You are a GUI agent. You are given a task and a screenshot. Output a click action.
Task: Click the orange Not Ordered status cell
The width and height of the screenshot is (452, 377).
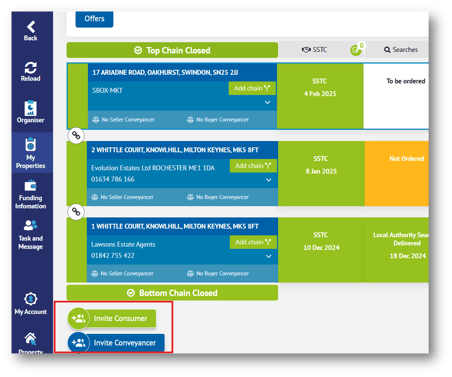tap(397, 173)
